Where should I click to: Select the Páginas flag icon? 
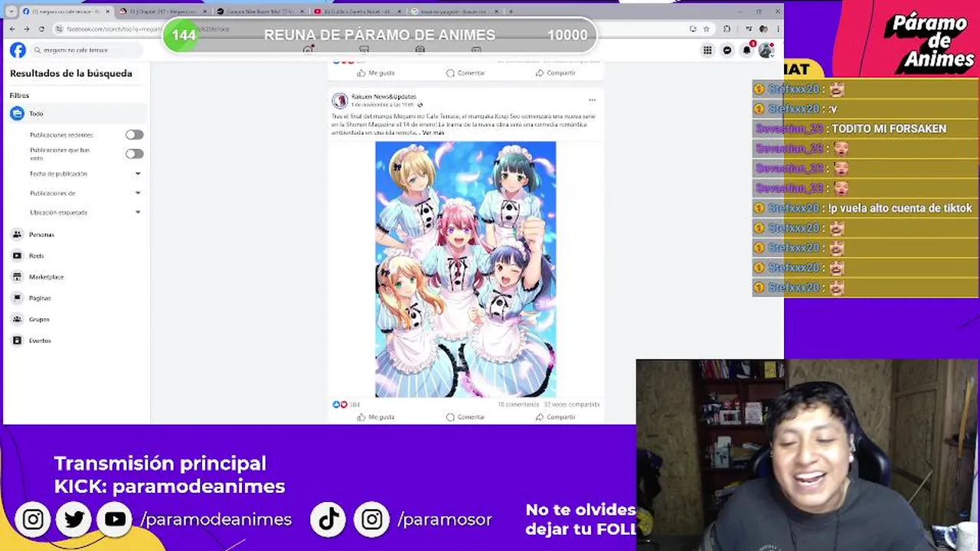click(x=17, y=298)
